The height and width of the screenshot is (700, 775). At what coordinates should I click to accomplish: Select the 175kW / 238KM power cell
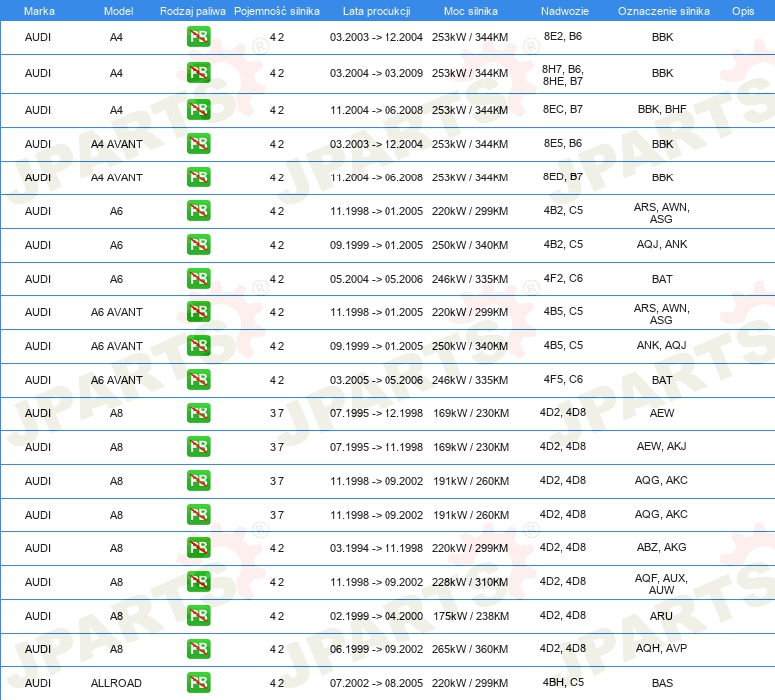click(471, 616)
